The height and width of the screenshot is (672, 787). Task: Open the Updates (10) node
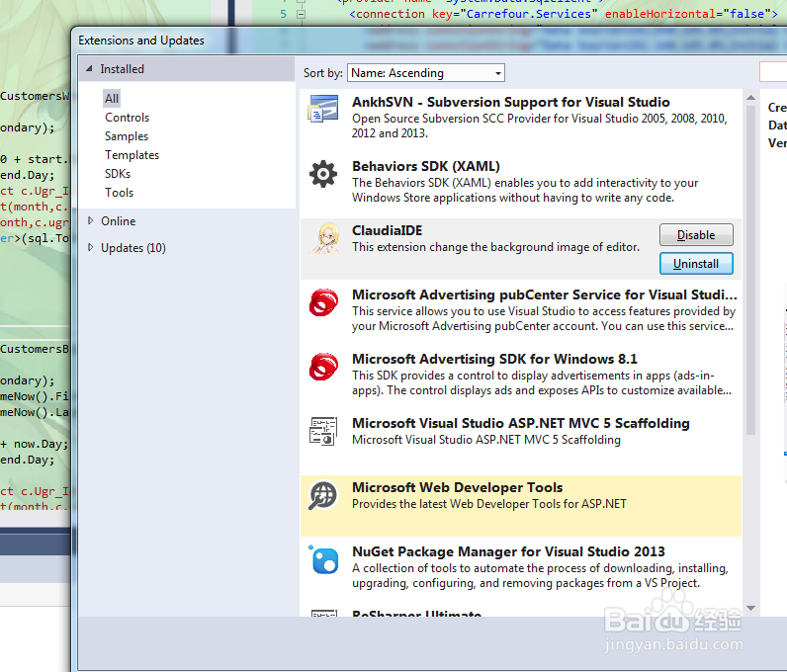pos(133,248)
